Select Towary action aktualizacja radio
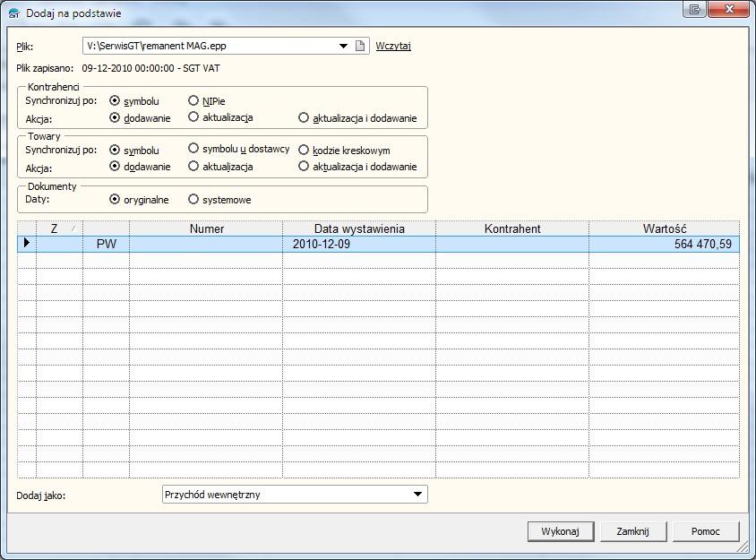756x560 pixels. (193, 166)
